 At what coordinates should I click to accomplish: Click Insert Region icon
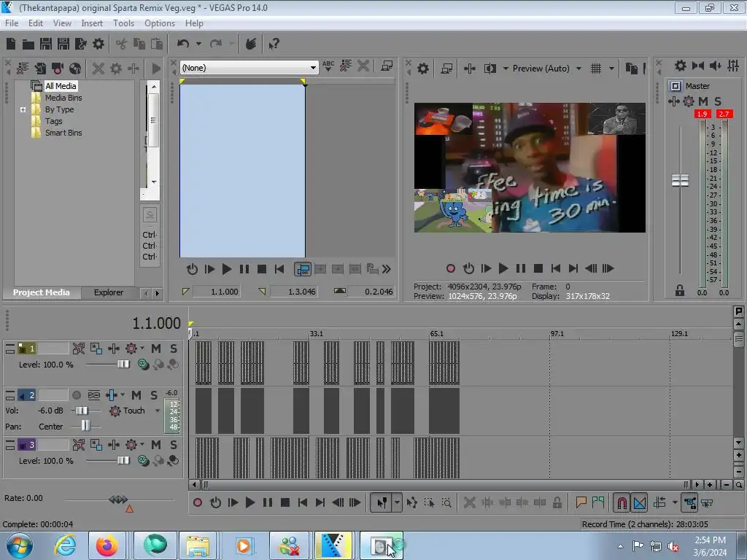pyautogui.click(x=598, y=502)
